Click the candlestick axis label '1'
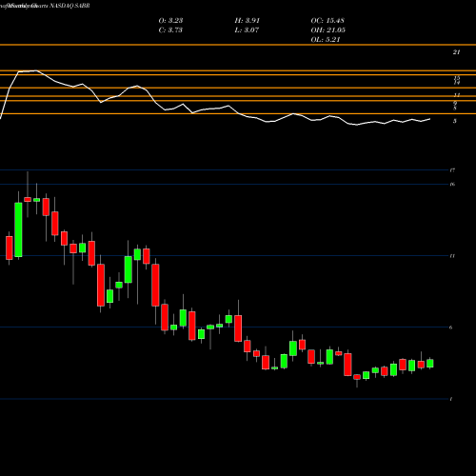Image resolution: width=476 pixels, height=476 pixels. coord(451,399)
